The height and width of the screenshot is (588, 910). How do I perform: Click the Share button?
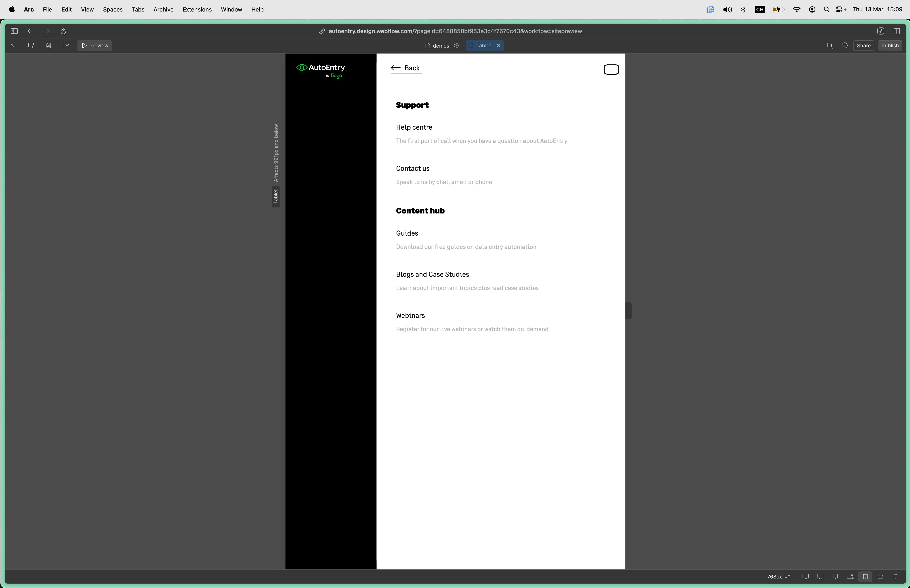point(863,45)
